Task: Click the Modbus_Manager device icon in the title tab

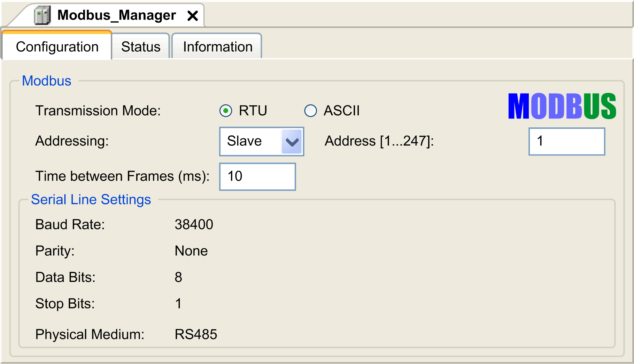Action: coord(43,14)
